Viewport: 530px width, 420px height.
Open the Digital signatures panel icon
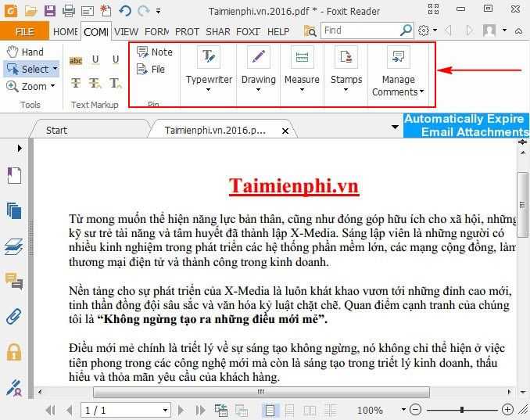(x=14, y=387)
